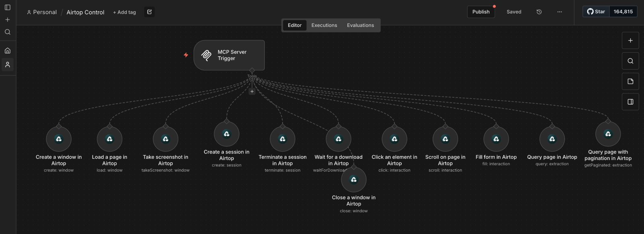This screenshot has width=644, height=234.
Task: Click the 'fill: interaction' subtitle text
Action: click(x=496, y=164)
